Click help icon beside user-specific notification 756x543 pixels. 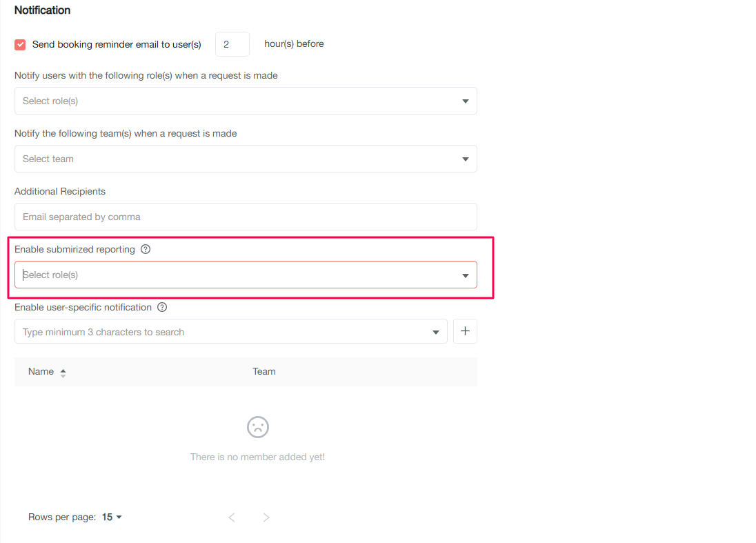pyautogui.click(x=162, y=307)
